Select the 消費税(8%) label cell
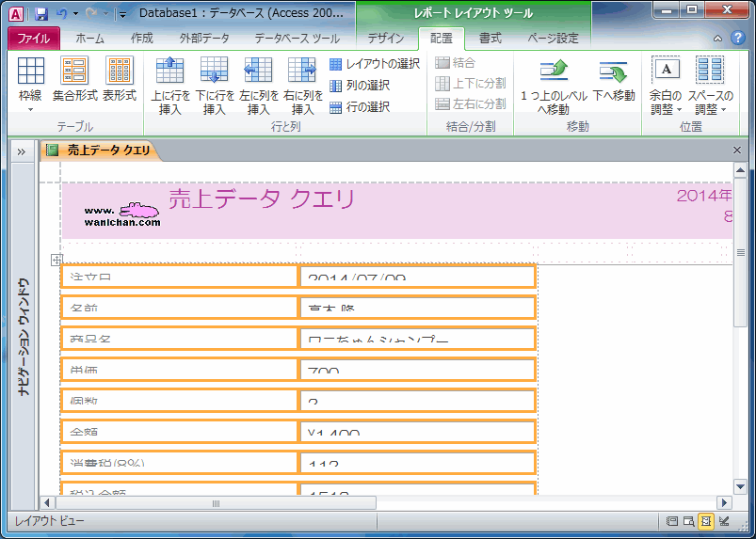756x539 pixels. tap(179, 463)
